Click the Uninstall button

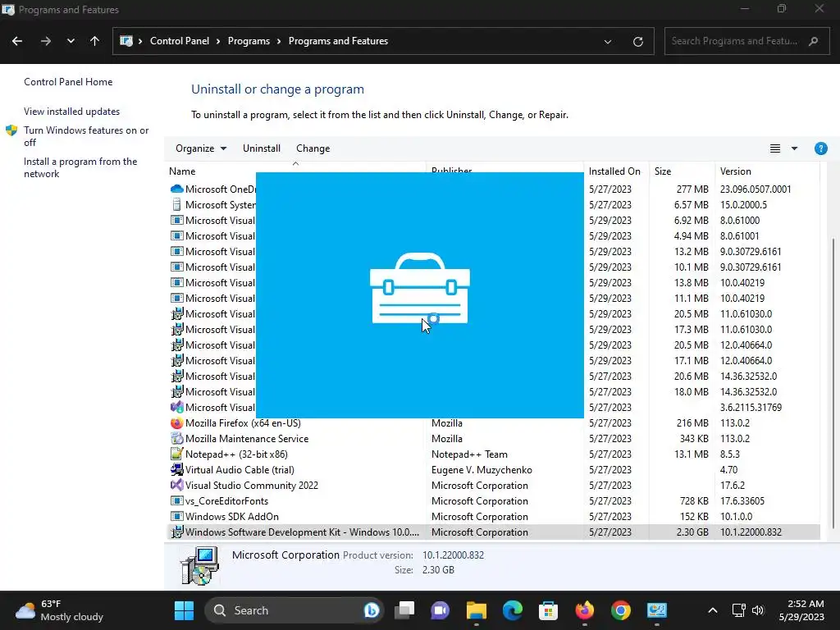point(262,148)
